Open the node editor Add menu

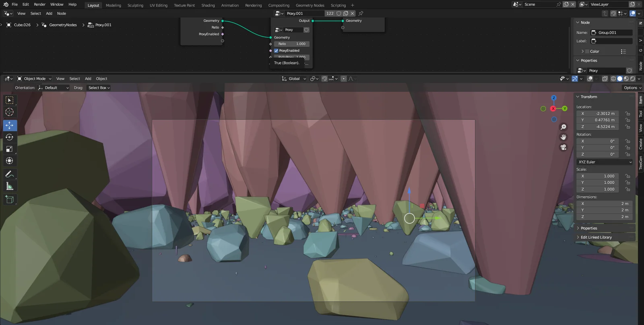49,13
